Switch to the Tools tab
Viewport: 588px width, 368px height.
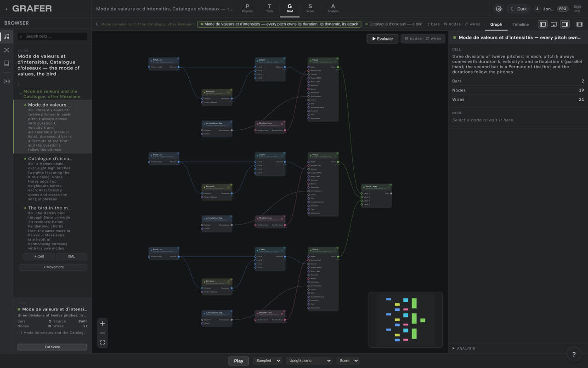click(x=270, y=8)
